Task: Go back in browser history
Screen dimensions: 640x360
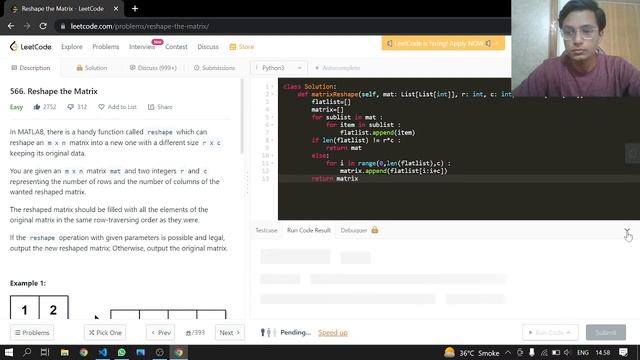Action: (x=11, y=26)
